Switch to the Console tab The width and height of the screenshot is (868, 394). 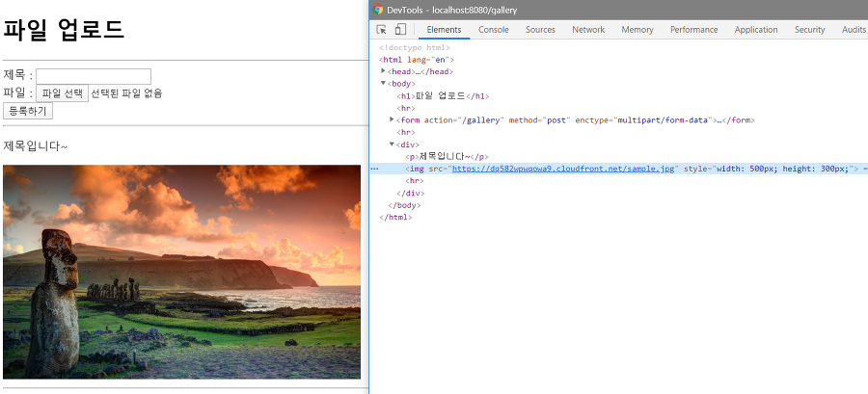493,30
